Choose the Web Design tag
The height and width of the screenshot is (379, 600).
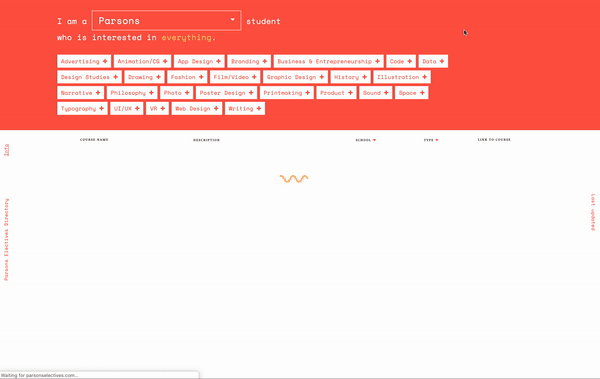[197, 108]
